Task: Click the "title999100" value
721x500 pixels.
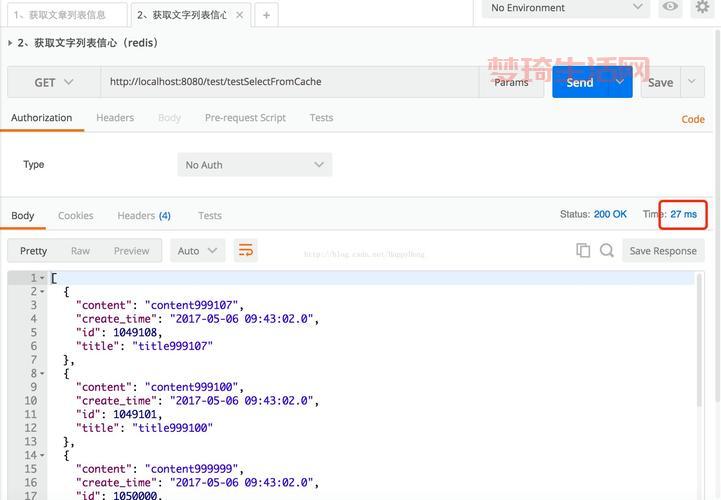Action: pos(173,428)
